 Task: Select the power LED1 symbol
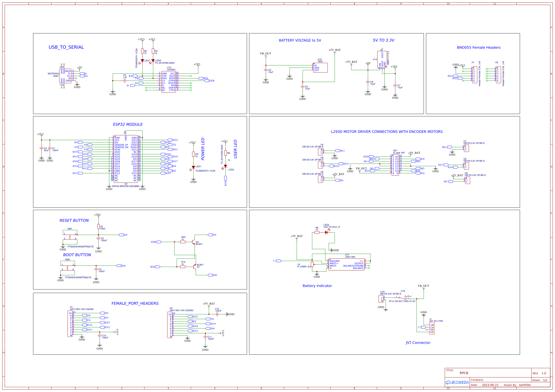tap(193, 167)
